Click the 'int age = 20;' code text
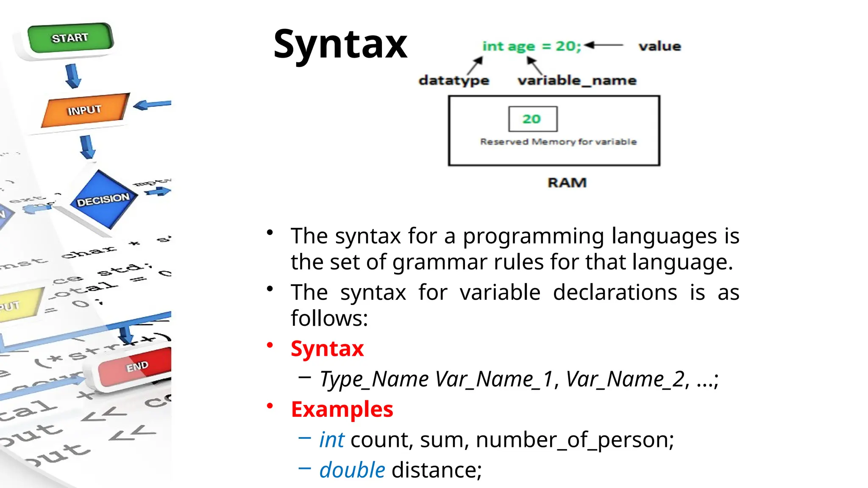 [x=532, y=46]
